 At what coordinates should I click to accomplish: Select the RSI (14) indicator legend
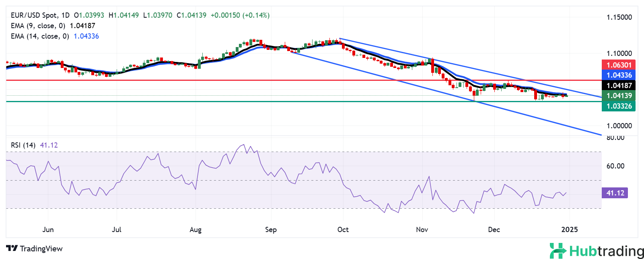pyautogui.click(x=23, y=145)
